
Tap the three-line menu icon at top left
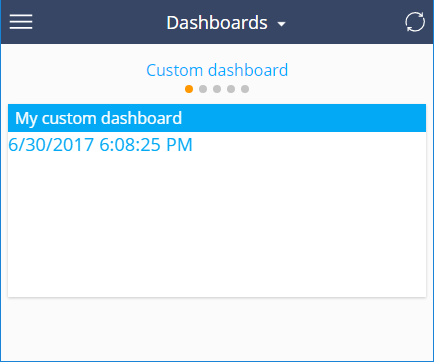21,22
